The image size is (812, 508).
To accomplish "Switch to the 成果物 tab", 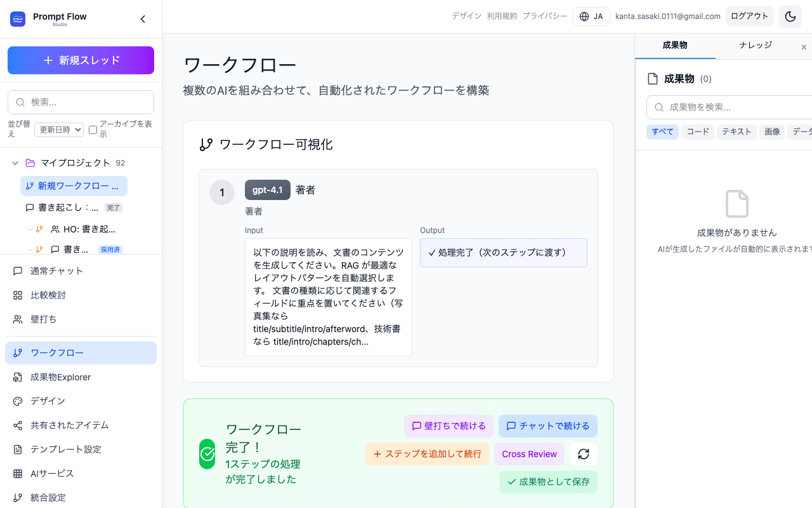I will [675, 45].
